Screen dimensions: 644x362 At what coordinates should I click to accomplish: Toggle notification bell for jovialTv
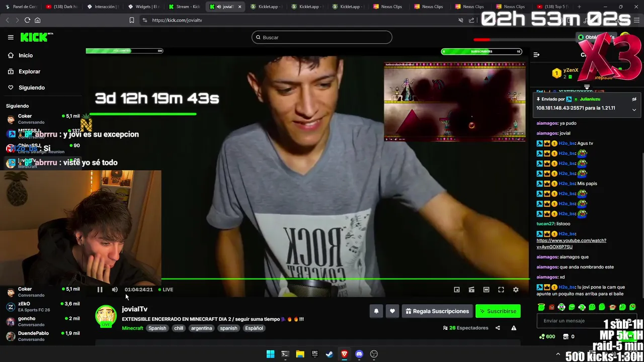376,311
